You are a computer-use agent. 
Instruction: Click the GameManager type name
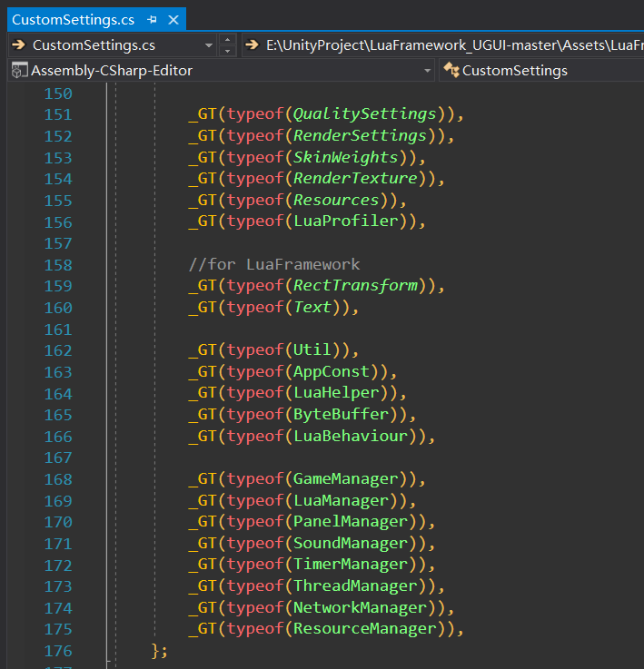tap(346, 478)
